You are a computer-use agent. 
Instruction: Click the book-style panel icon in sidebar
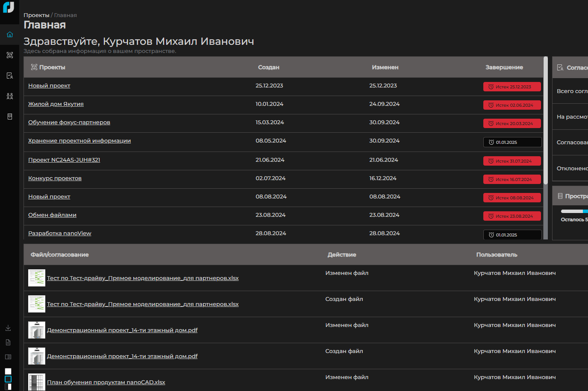8,357
